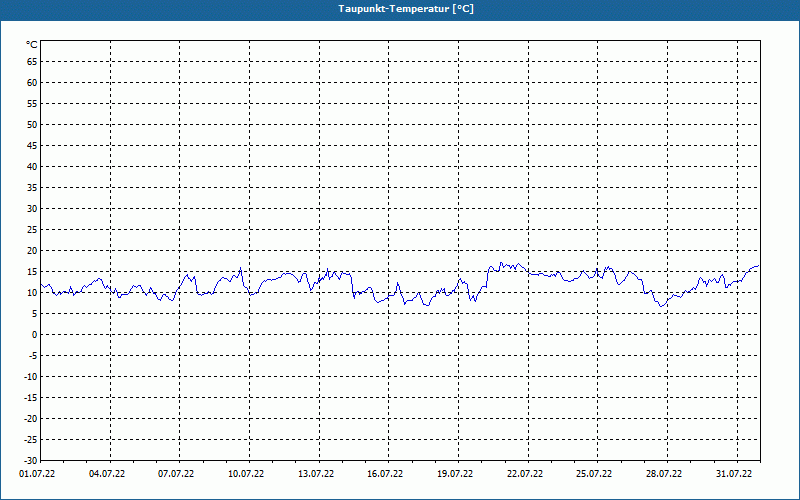This screenshot has height=500, width=800.
Task: Select the -20 y-axis value
Action: click(x=31, y=419)
